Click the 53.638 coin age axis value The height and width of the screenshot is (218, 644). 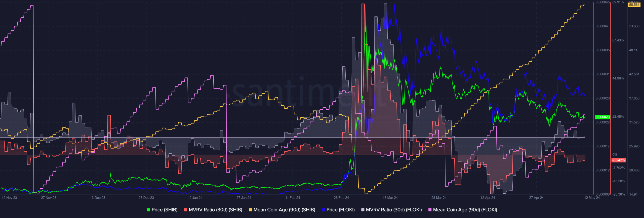coord(634,26)
